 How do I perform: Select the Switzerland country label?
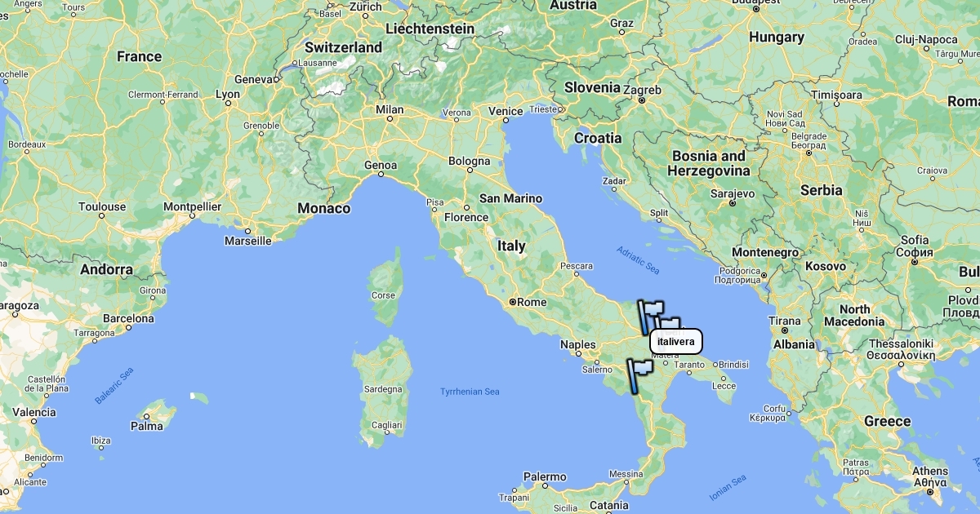pos(344,48)
